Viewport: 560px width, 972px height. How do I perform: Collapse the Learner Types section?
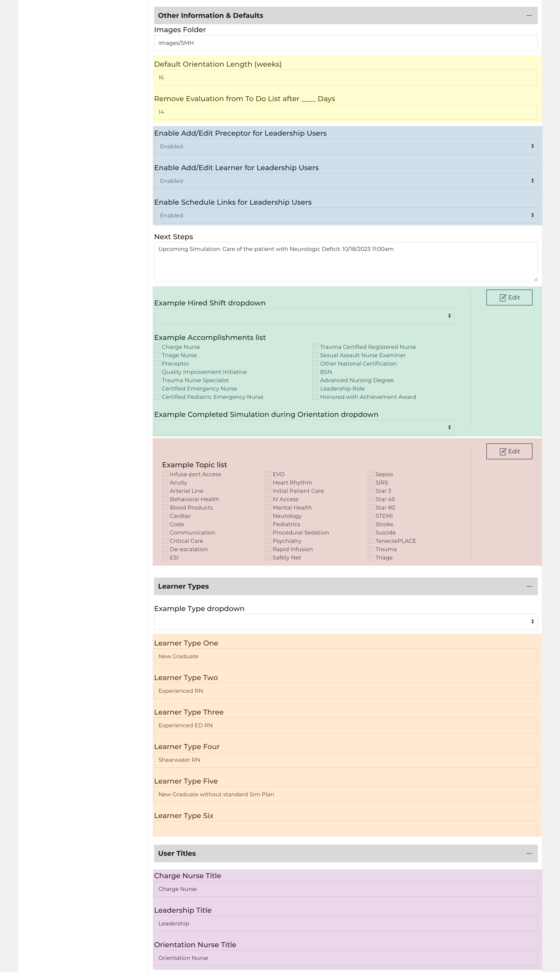pyautogui.click(x=529, y=586)
